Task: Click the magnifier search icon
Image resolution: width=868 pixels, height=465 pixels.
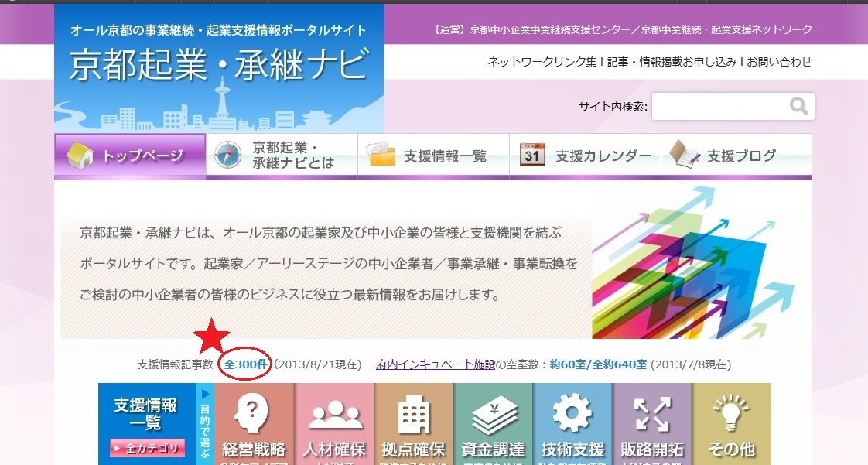Action: pyautogui.click(x=798, y=106)
